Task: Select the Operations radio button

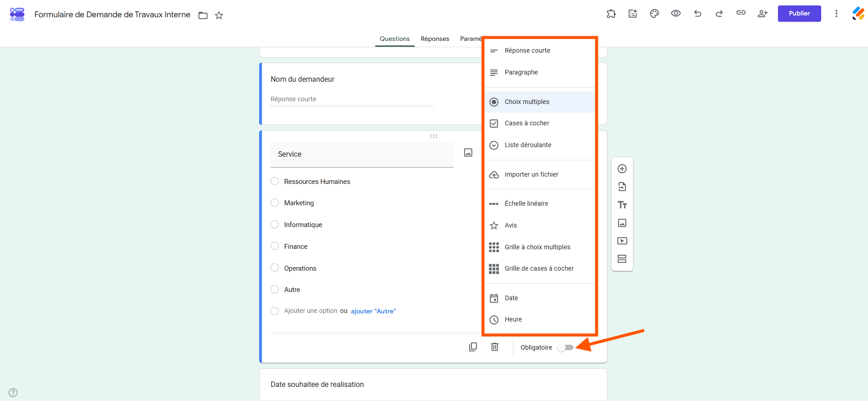Action: tap(275, 268)
